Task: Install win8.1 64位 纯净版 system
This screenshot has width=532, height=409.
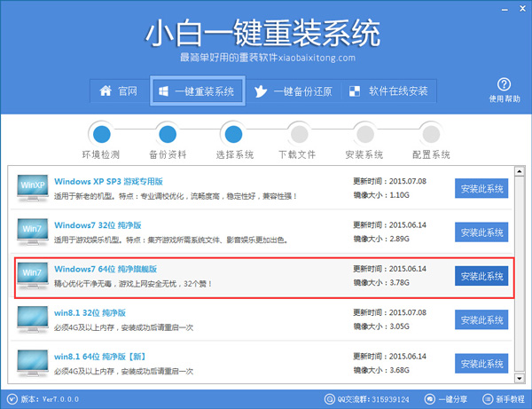Action: (481, 362)
